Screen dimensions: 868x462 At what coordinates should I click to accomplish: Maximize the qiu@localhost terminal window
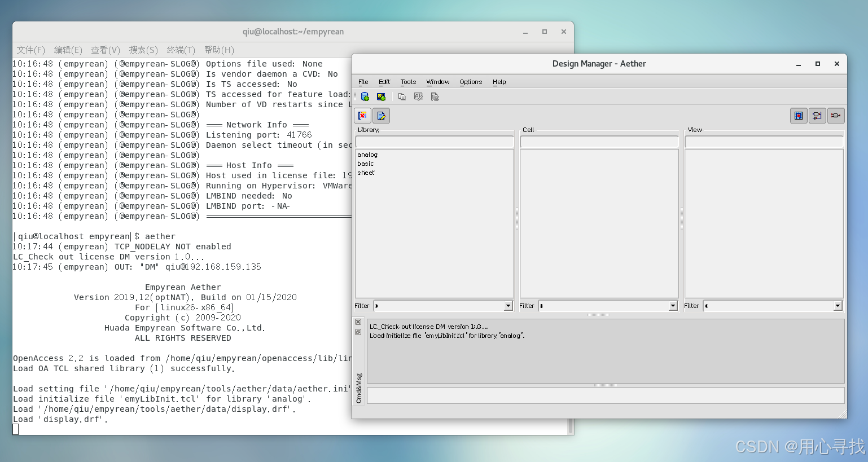[545, 32]
